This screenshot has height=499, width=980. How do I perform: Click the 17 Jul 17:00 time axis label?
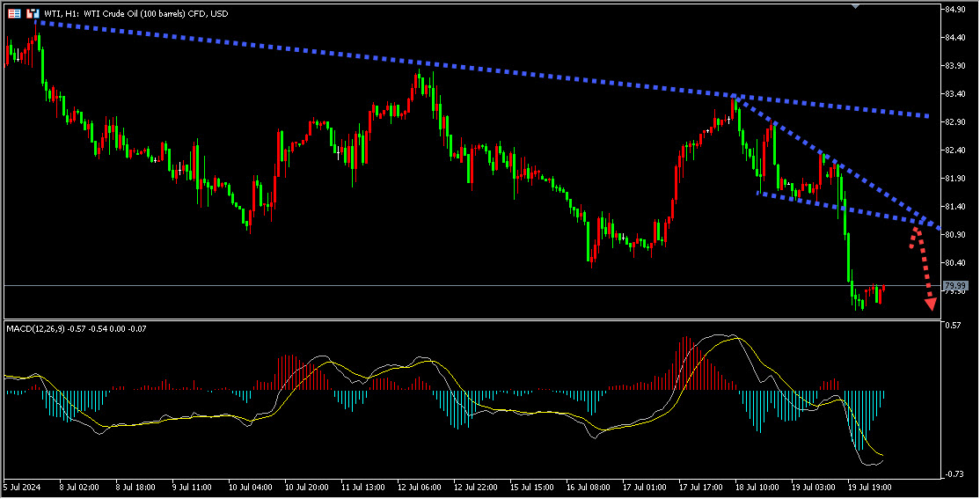click(700, 487)
